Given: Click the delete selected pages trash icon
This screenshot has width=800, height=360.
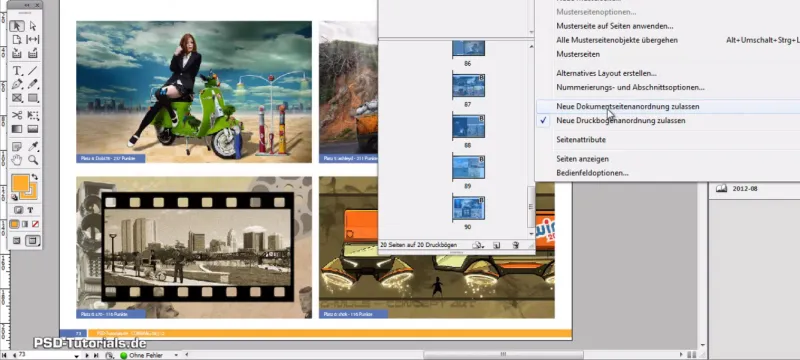Looking at the screenshot, I should 515,245.
